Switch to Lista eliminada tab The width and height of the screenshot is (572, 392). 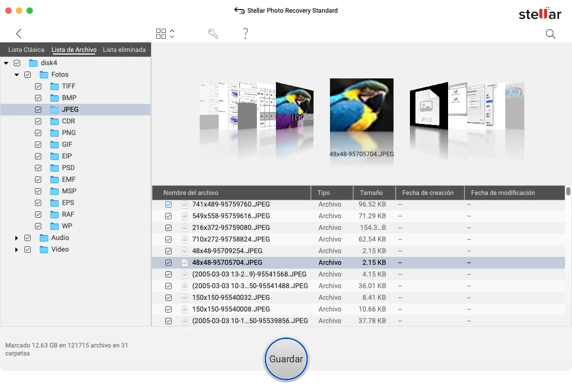click(124, 50)
